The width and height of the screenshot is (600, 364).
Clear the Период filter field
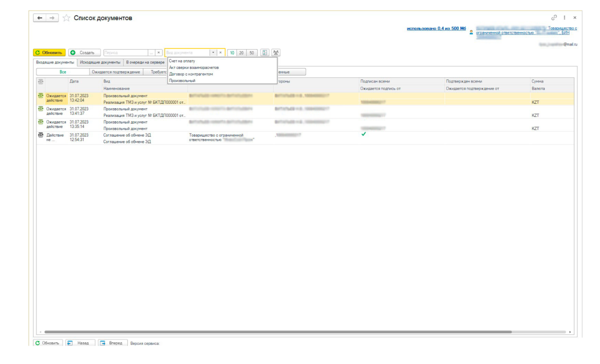pos(159,53)
